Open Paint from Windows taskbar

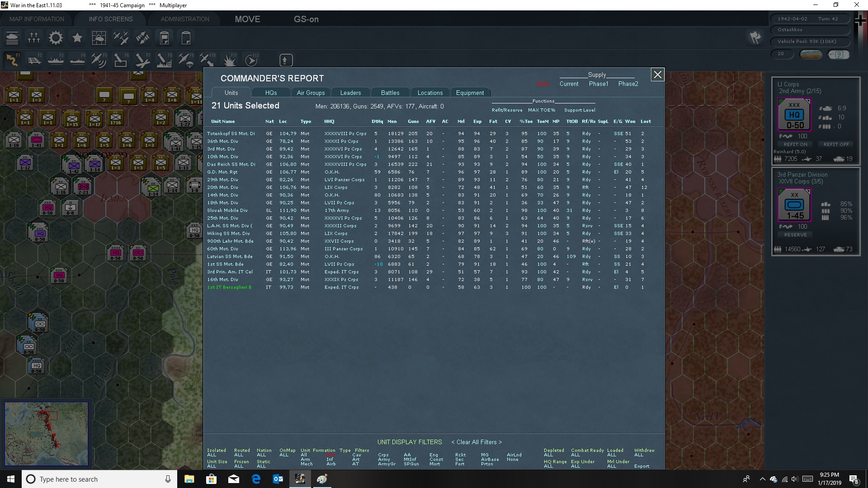coord(322,479)
